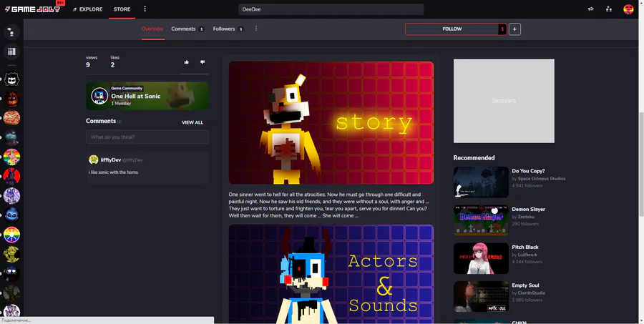Open the Zenteku developer link
This screenshot has width=644, height=324.
(x=526, y=217)
